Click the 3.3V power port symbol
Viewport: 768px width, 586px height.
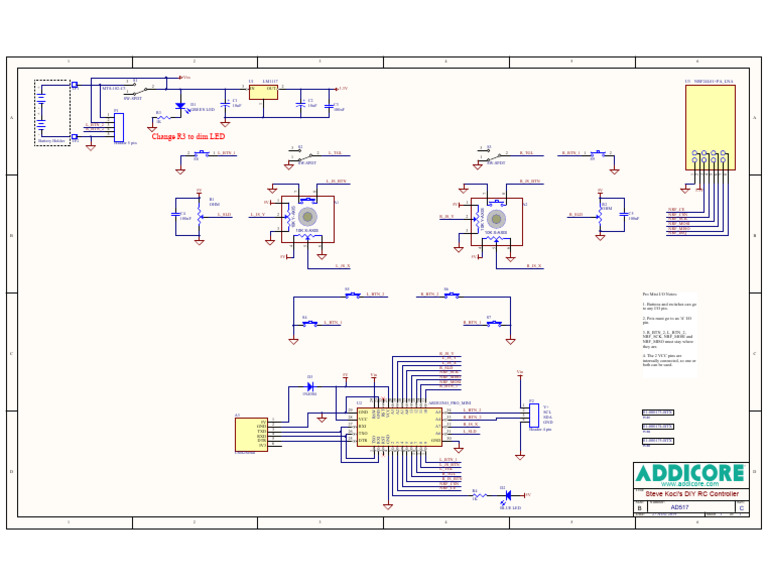click(341, 89)
